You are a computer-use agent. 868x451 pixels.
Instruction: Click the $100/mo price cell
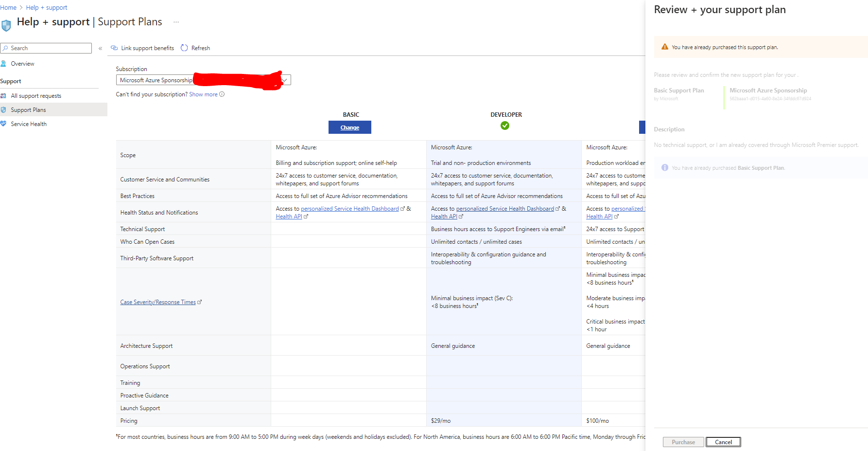[x=597, y=421]
